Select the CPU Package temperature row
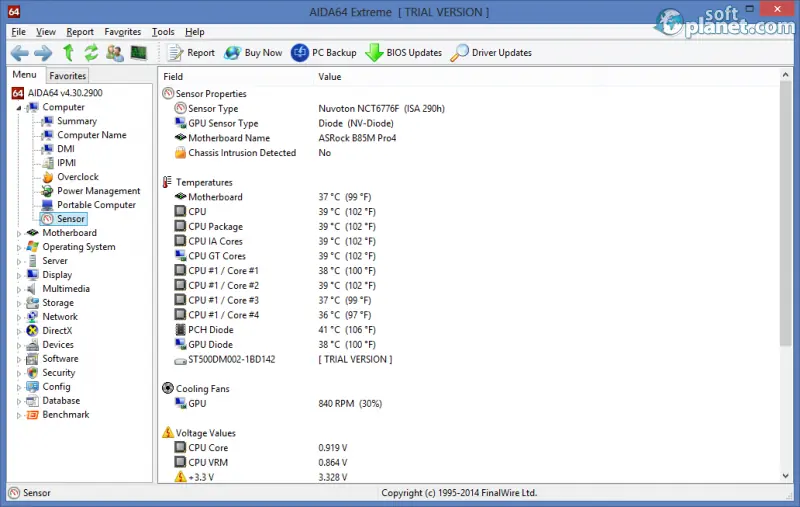The width and height of the screenshot is (800, 507). click(x=468, y=226)
